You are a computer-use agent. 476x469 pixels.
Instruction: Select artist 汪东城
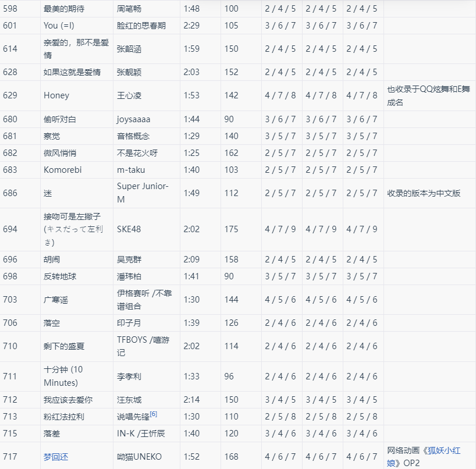[x=129, y=400]
